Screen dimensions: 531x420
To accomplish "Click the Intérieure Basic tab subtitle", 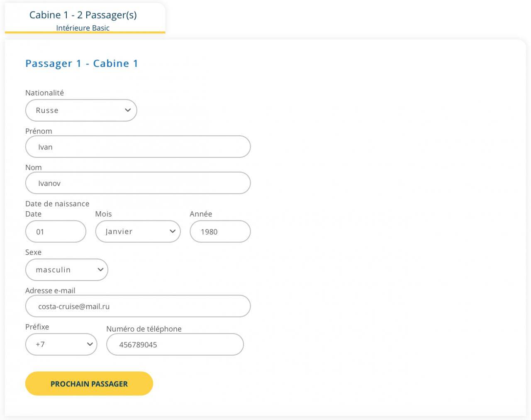I will click(83, 28).
